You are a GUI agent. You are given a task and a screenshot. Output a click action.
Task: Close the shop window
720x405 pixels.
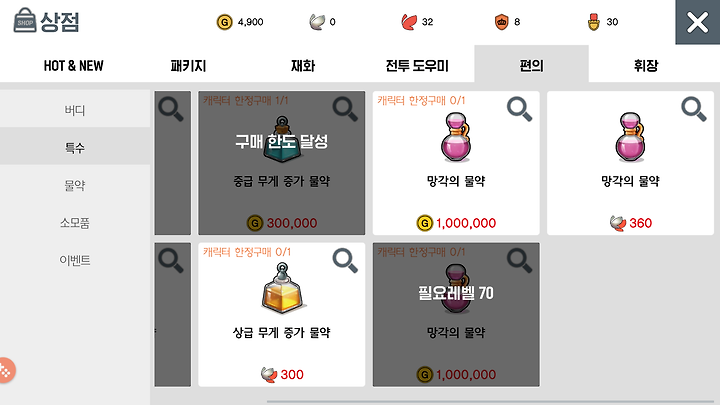click(x=698, y=22)
